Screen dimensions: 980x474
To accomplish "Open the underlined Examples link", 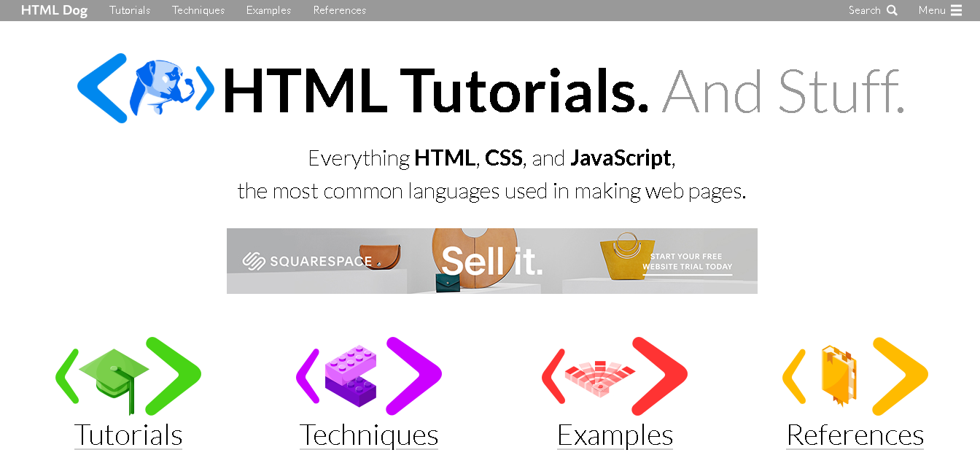I will (614, 435).
